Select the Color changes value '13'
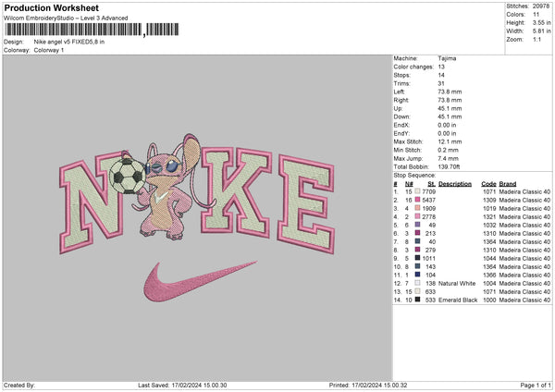 pos(441,67)
